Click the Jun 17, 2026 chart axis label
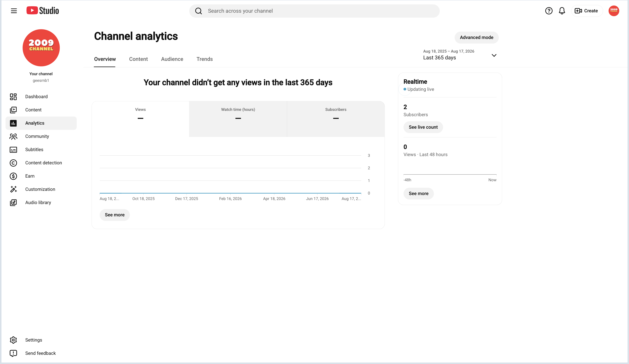629x364 pixels. pyautogui.click(x=317, y=199)
